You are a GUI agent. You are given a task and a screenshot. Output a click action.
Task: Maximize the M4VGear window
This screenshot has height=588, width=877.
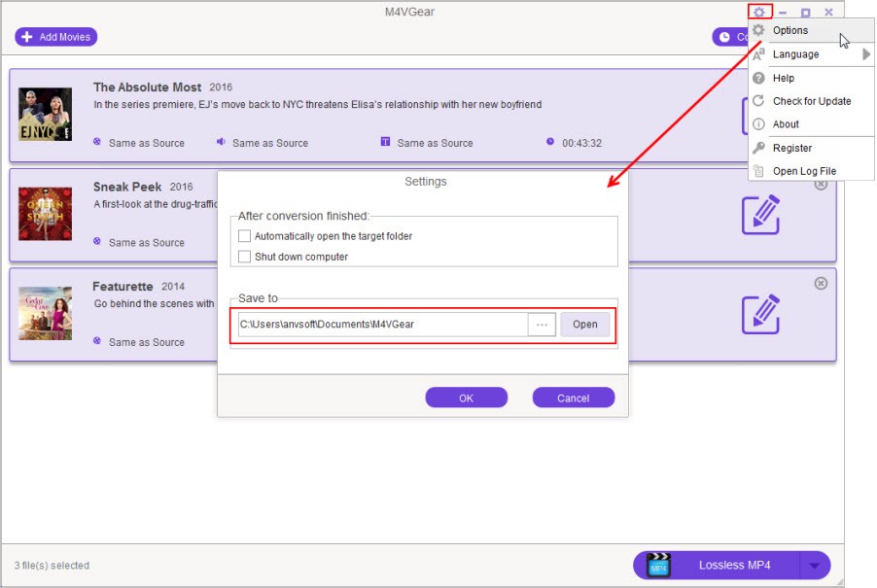pos(805,12)
